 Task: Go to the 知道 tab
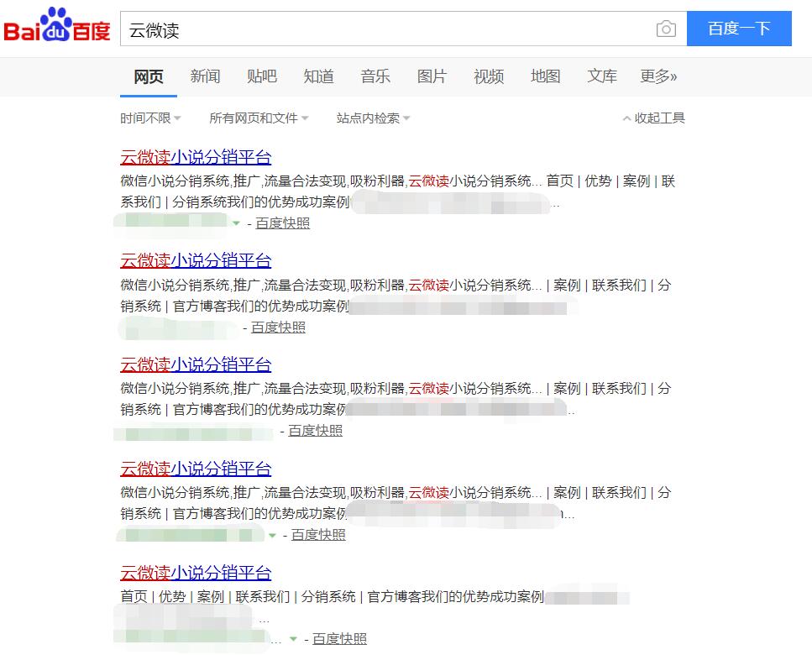coord(318,76)
